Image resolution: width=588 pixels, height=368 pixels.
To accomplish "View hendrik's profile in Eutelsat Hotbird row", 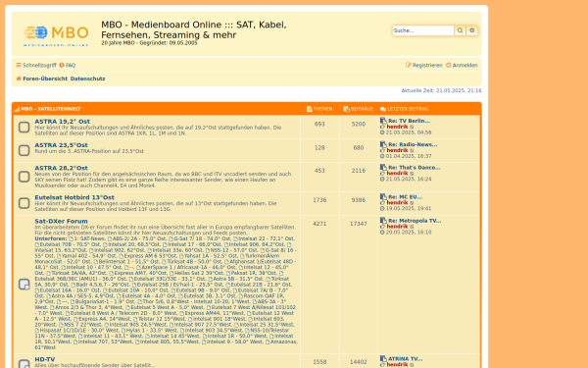I will 397,203.
